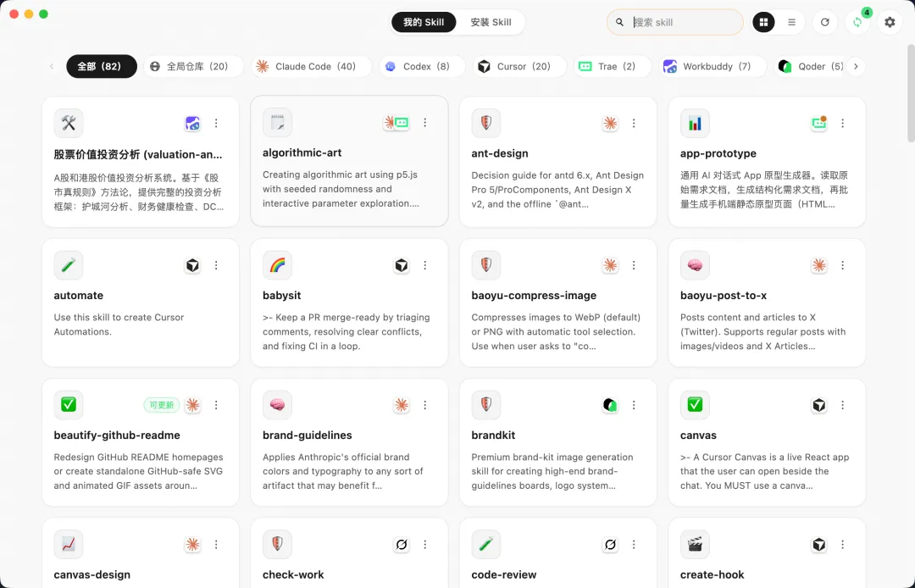Image resolution: width=915 pixels, height=588 pixels.
Task: Open the ant-design skill title
Action: [500, 153]
